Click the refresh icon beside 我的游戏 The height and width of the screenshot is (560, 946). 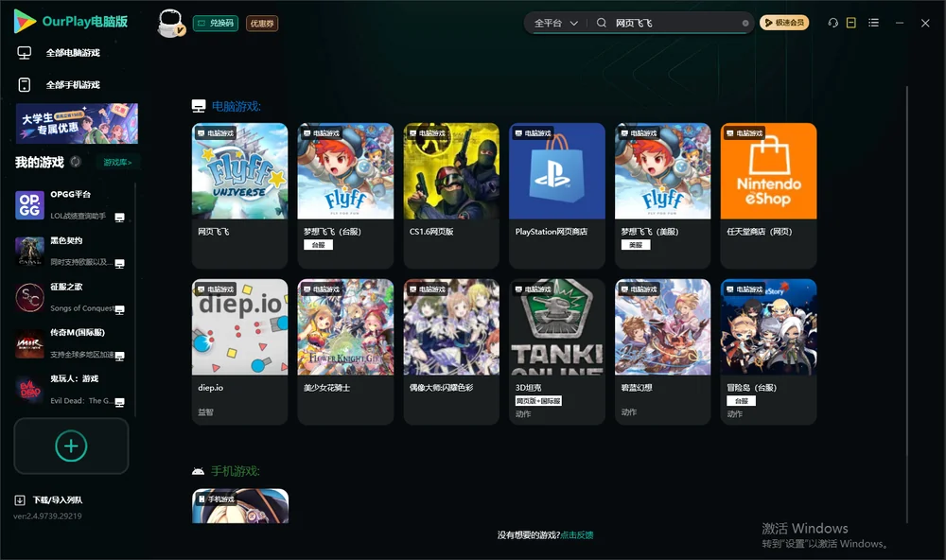(x=76, y=162)
